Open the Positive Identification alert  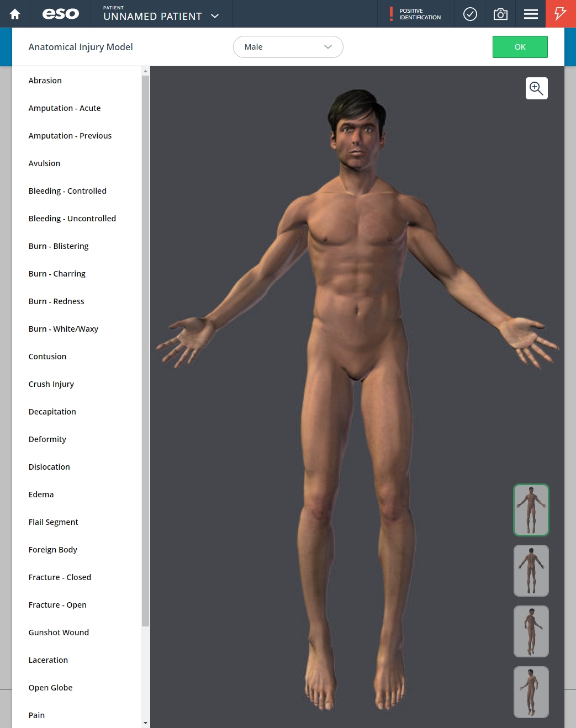415,14
